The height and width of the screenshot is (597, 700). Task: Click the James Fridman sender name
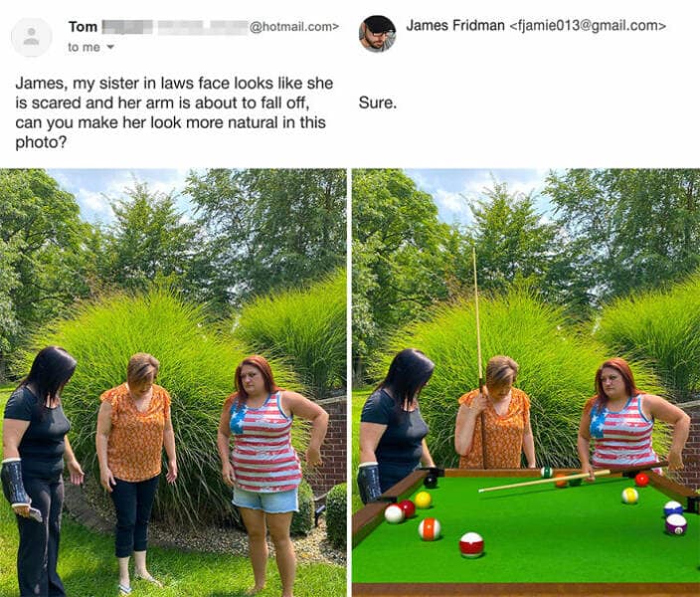(455, 26)
